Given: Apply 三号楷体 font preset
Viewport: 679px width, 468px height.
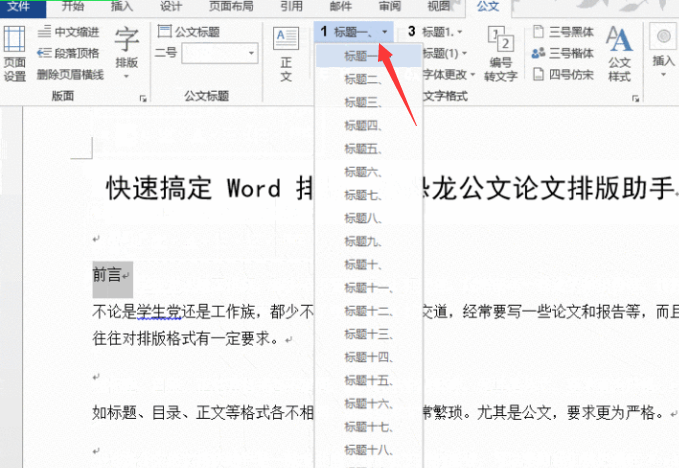Looking at the screenshot, I should (x=563, y=53).
